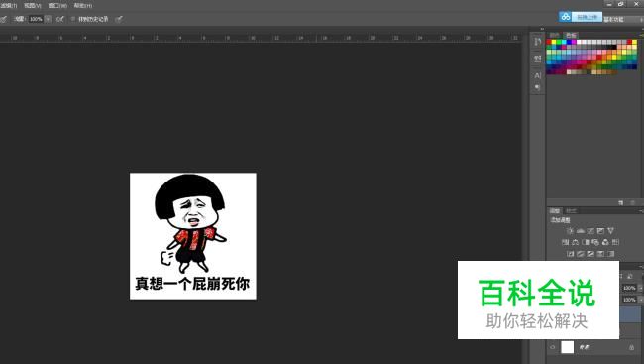Open the 视图(V) menu
The width and height of the screenshot is (644, 364).
tap(33, 5)
